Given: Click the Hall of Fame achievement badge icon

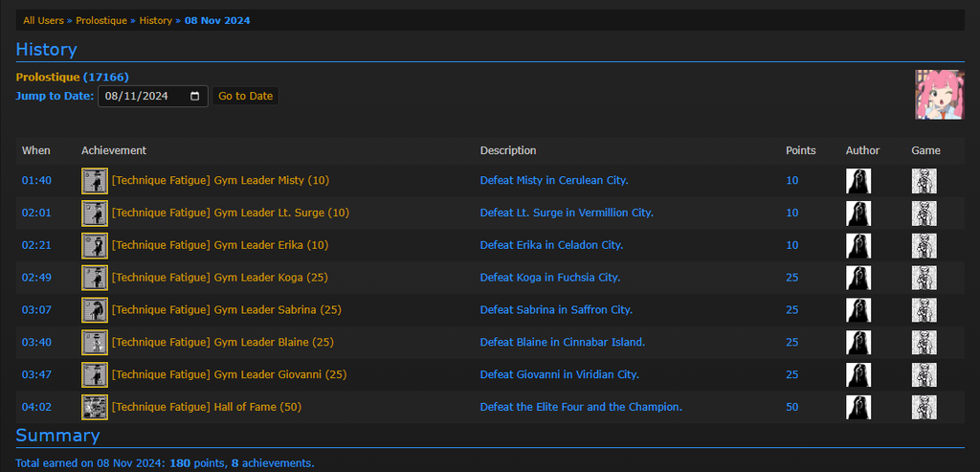Looking at the screenshot, I should tap(95, 407).
